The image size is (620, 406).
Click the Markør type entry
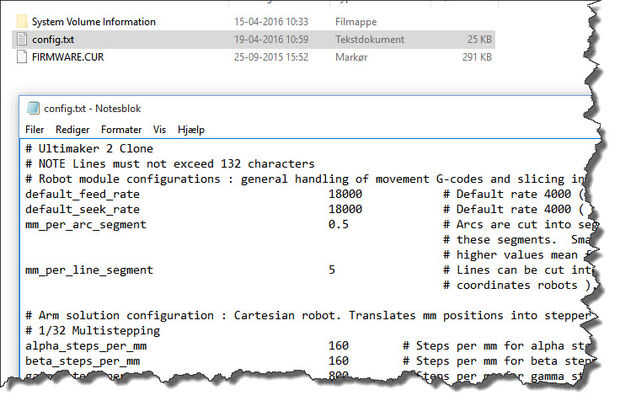(x=351, y=57)
